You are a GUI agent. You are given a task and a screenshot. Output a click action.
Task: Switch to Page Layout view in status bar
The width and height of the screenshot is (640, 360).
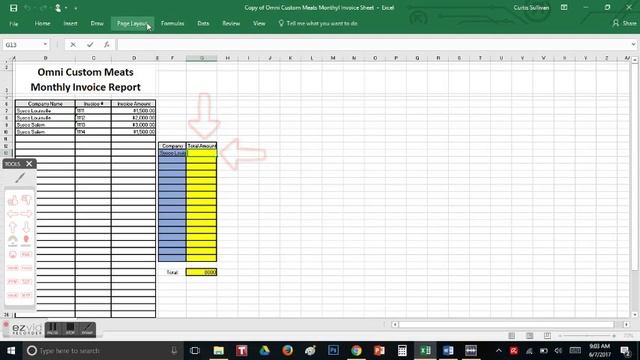click(529, 336)
